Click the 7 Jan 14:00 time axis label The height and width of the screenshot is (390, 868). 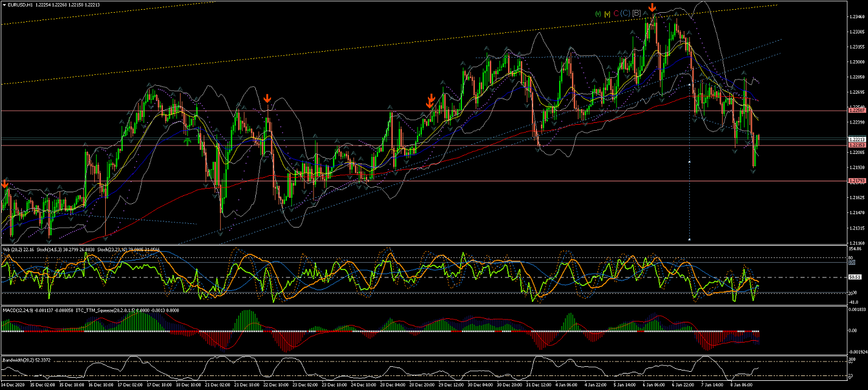[x=713, y=386]
